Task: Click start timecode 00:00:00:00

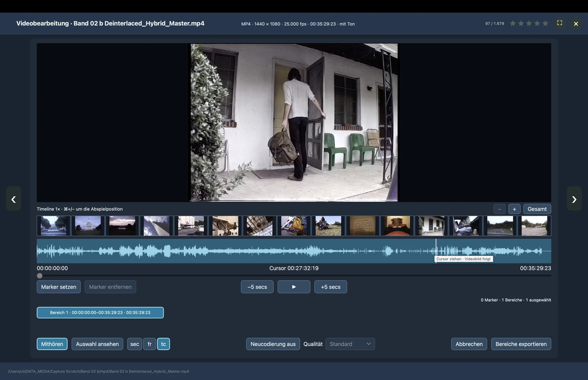Action: 52,268
